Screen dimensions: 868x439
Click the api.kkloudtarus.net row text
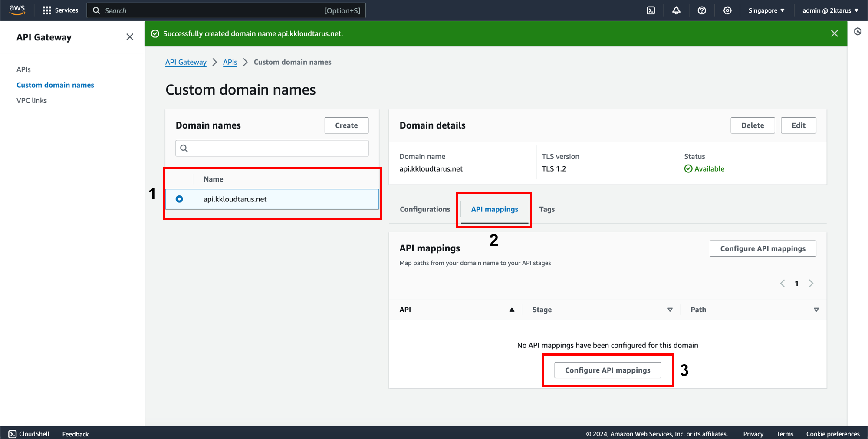click(x=235, y=199)
